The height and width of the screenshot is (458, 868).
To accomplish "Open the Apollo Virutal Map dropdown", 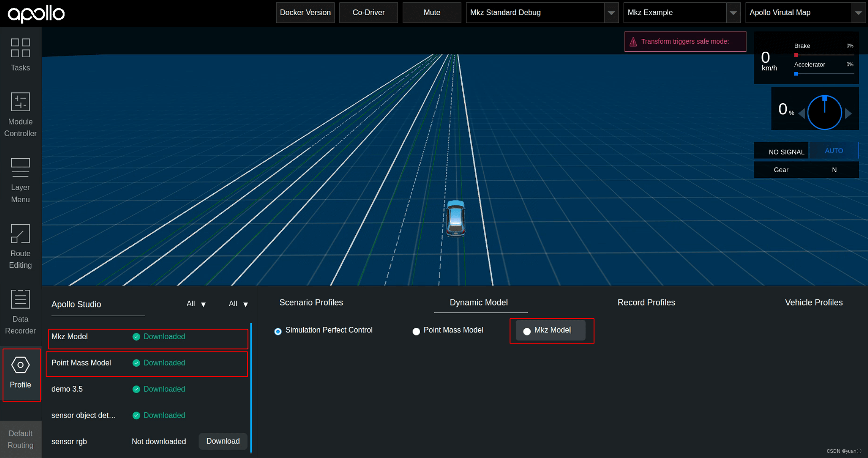I will click(858, 13).
